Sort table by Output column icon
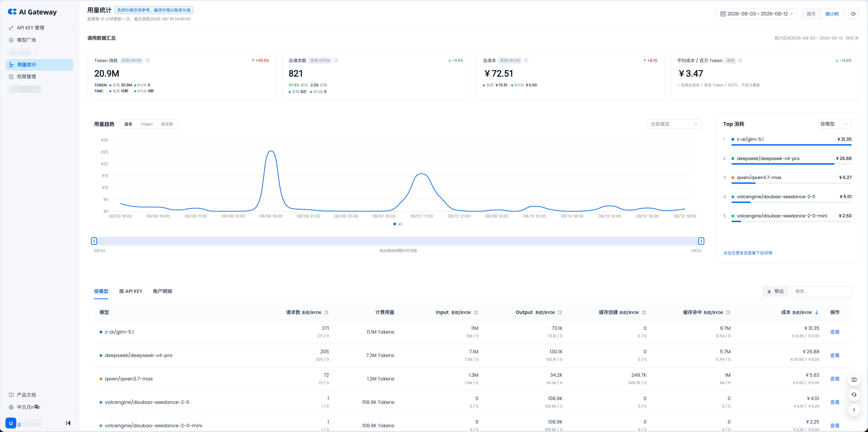868x432 pixels. point(560,313)
